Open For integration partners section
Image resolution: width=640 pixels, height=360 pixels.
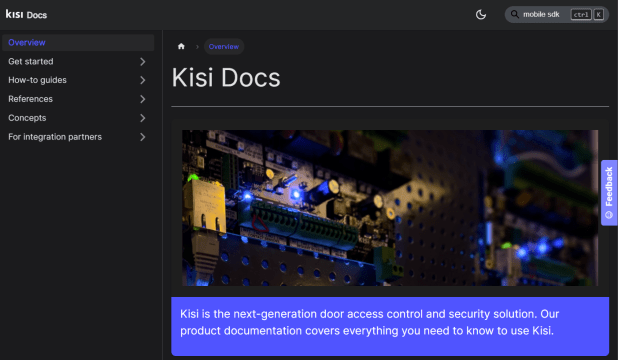click(x=55, y=137)
